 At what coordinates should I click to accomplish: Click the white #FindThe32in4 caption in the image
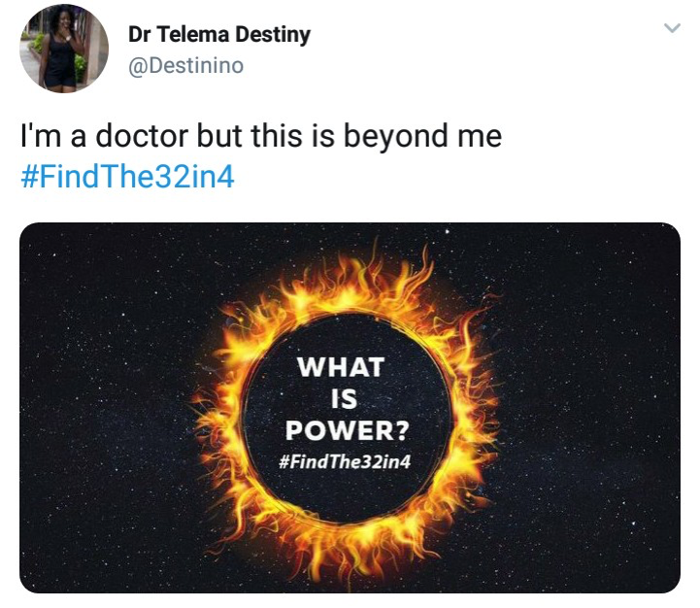(345, 461)
